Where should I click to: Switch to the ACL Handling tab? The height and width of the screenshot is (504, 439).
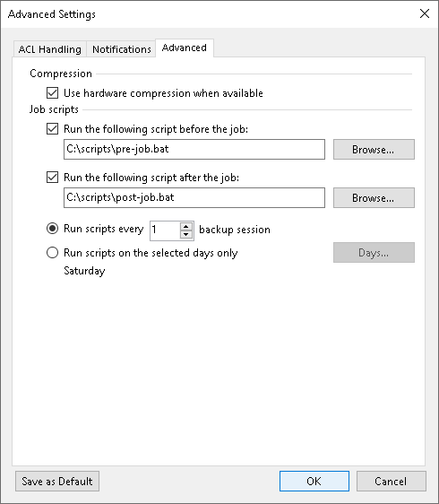(50, 49)
